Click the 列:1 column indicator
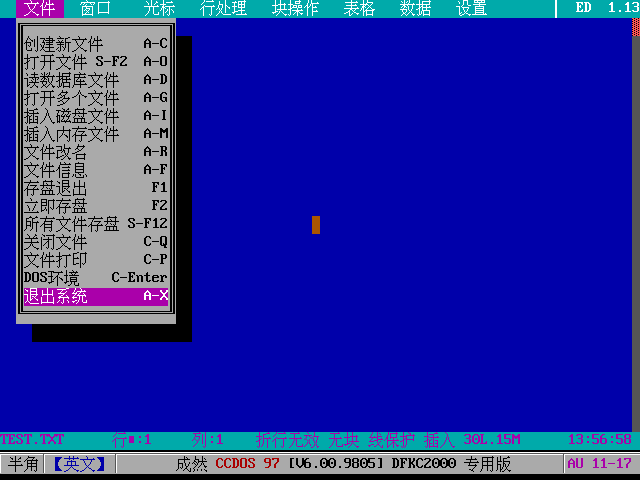This screenshot has height=480, width=640. click(x=207, y=440)
